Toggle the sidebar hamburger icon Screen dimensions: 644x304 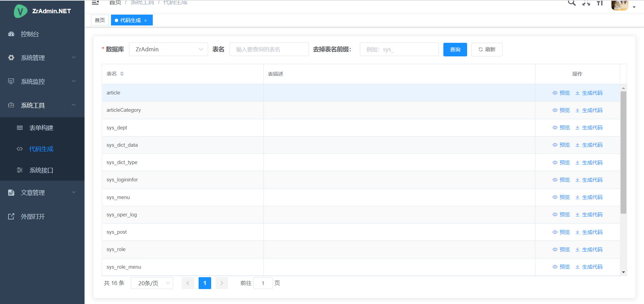coord(95,3)
